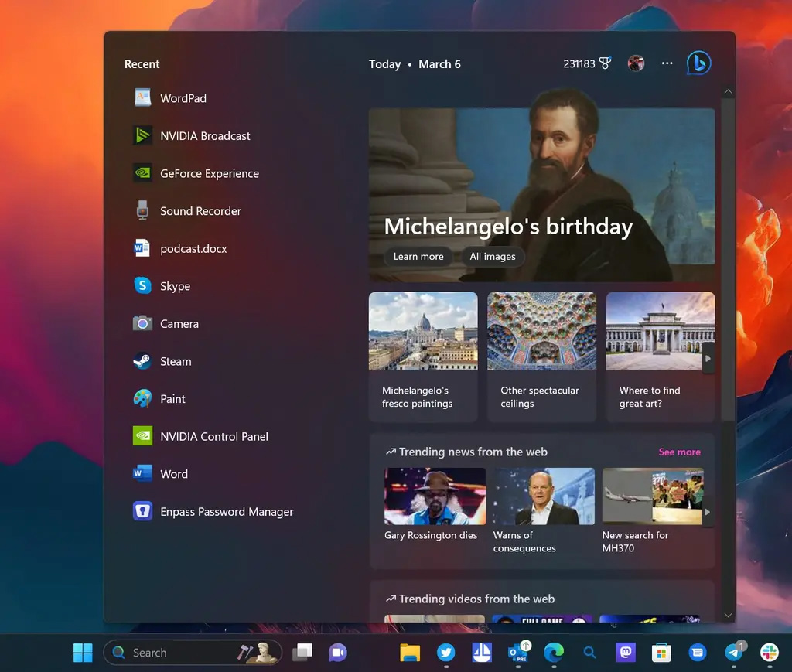792x672 pixels.
Task: Expand next image cards with right arrow
Action: tap(707, 359)
